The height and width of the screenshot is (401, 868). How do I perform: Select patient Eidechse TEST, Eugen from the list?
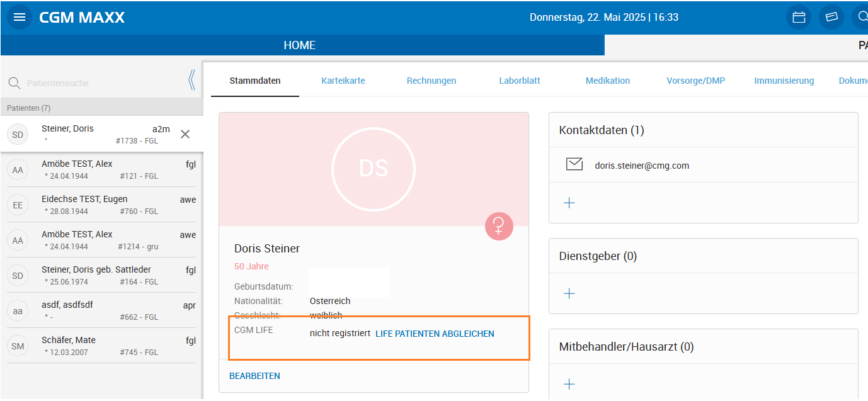tap(101, 205)
